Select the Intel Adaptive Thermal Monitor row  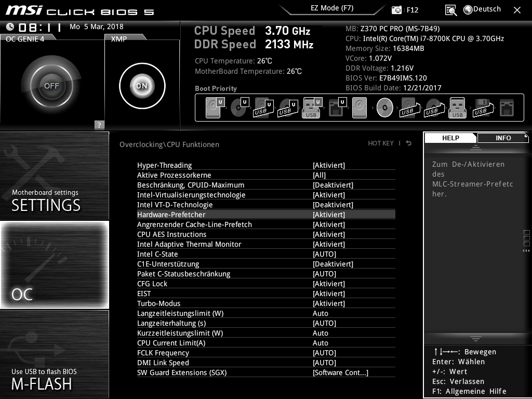[x=266, y=244]
